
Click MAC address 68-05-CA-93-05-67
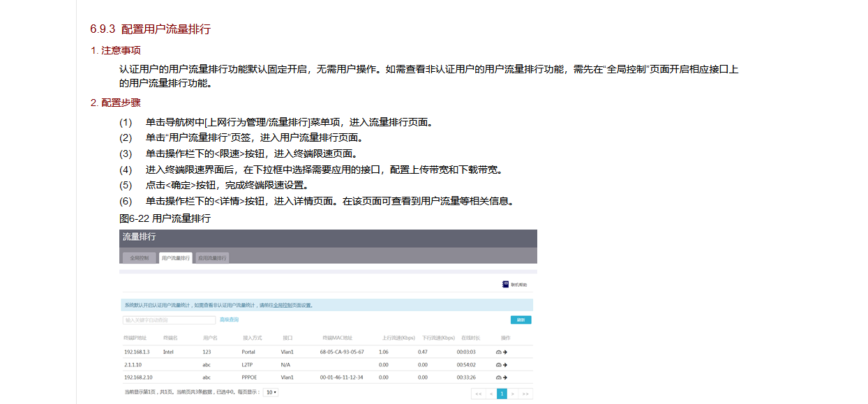[342, 352]
